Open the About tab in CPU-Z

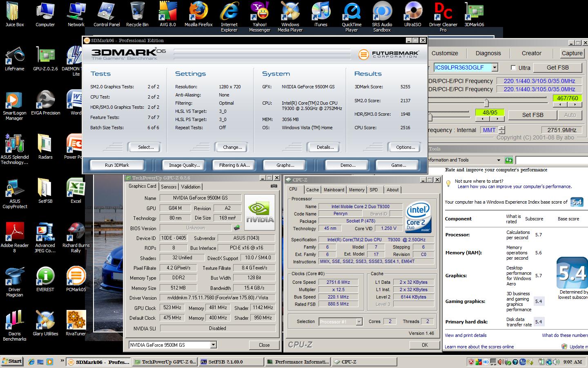click(393, 190)
